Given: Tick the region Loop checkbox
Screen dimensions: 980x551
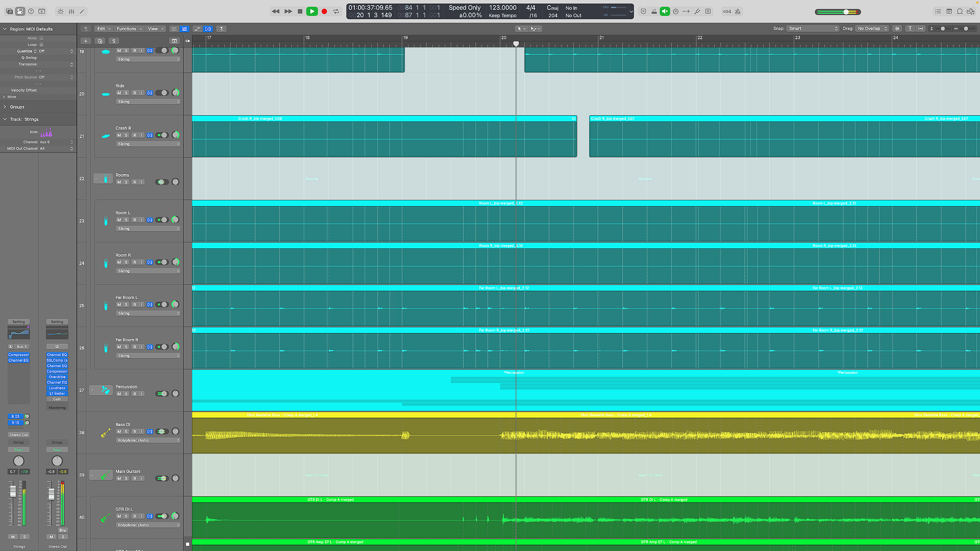Looking at the screenshot, I should (x=42, y=45).
